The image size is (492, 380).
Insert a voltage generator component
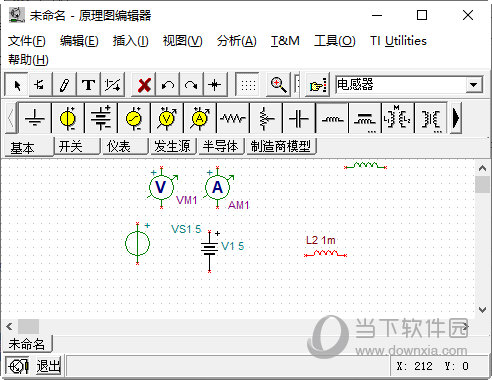click(134, 118)
